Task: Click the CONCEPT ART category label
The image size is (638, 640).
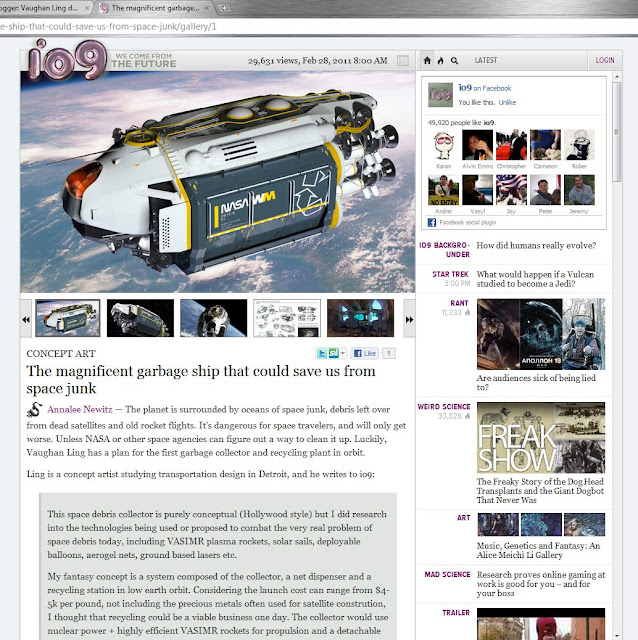Action: coord(61,353)
